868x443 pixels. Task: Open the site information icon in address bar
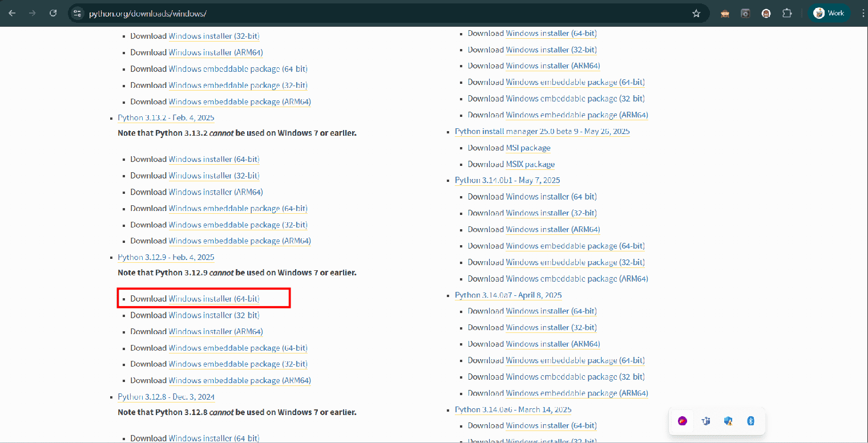tap(78, 13)
